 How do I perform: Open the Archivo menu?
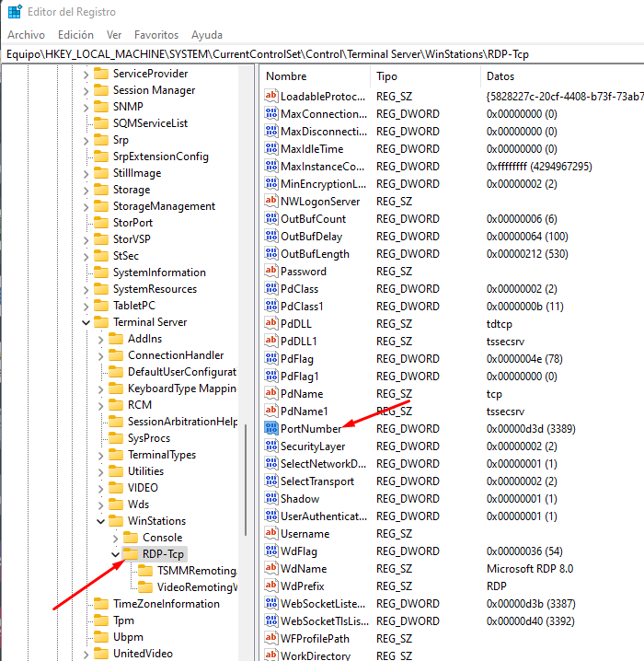pyautogui.click(x=26, y=35)
